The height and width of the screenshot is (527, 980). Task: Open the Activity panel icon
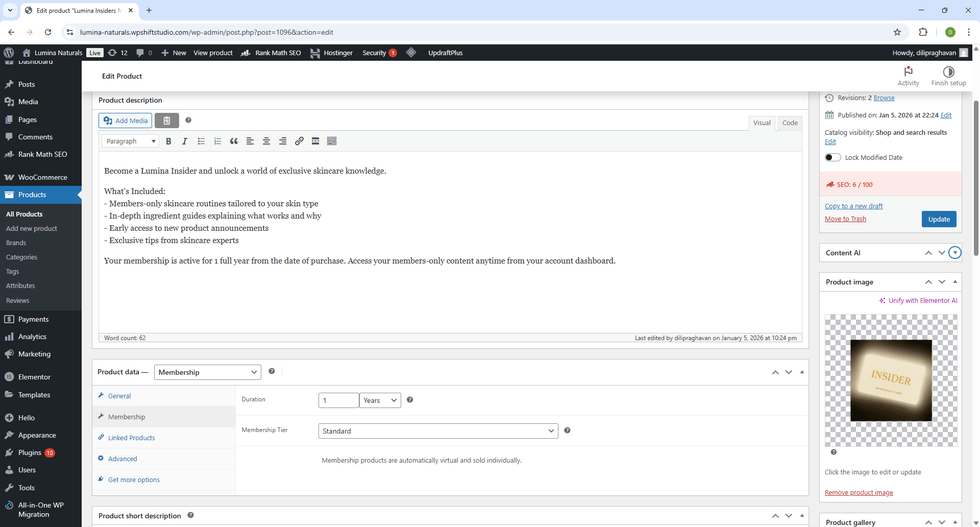[x=908, y=76]
